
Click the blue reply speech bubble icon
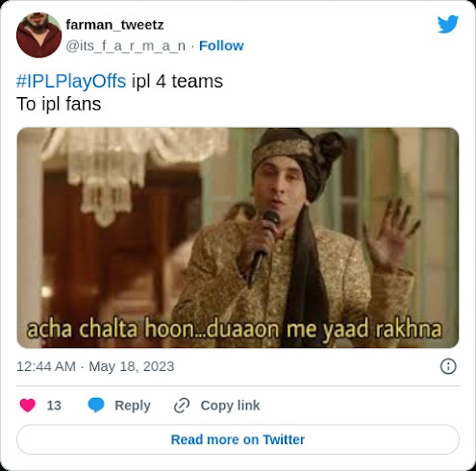[x=96, y=406]
